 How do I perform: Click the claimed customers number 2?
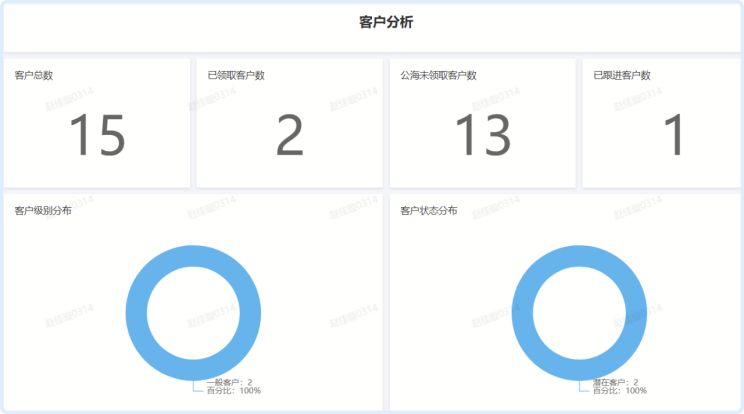coord(289,136)
